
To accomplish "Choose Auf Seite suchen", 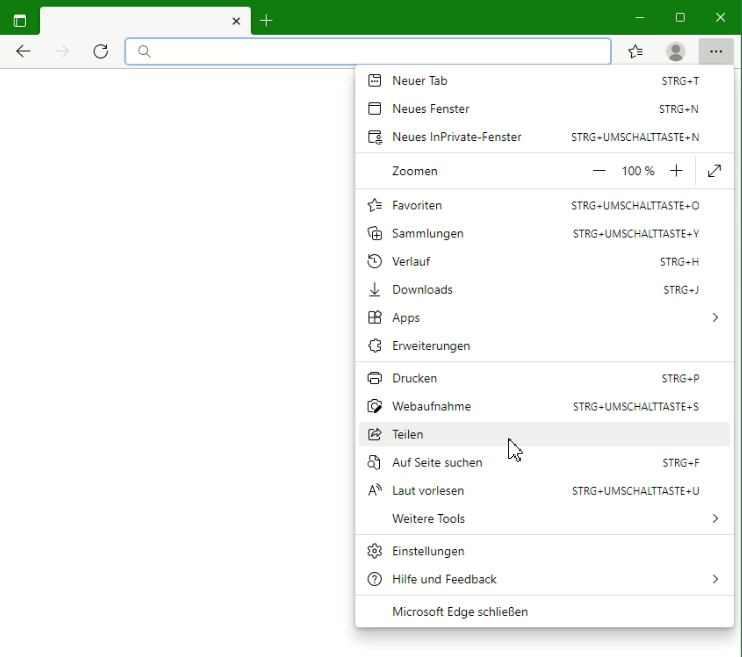I will (x=544, y=463).
